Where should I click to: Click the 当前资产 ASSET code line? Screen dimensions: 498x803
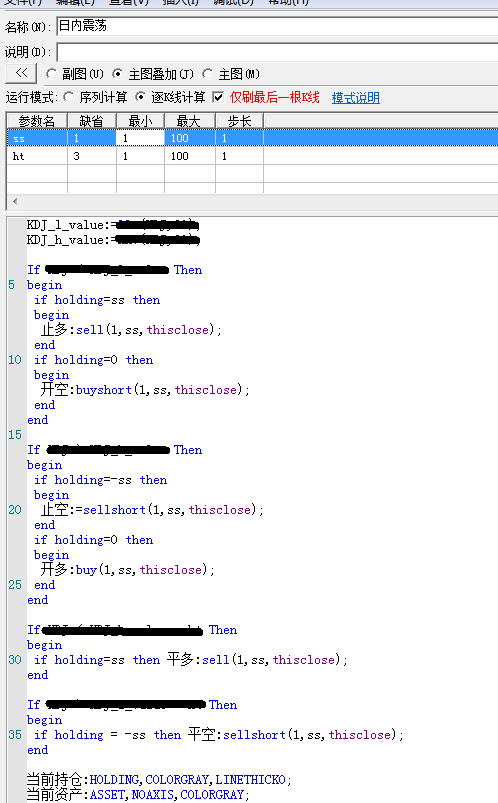point(138,794)
